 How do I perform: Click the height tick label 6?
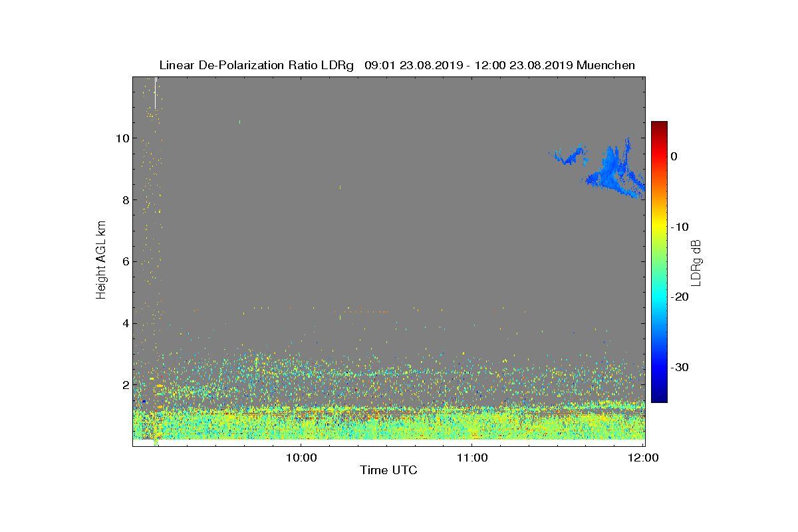126,262
